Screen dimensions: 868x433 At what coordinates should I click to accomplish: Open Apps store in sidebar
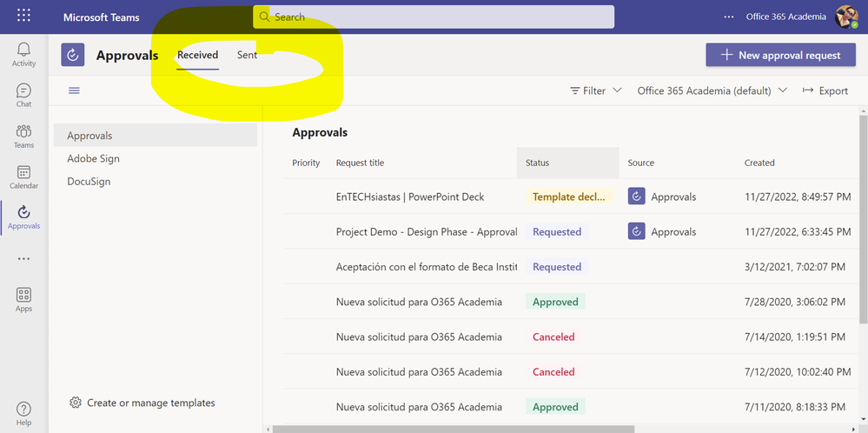click(x=23, y=300)
